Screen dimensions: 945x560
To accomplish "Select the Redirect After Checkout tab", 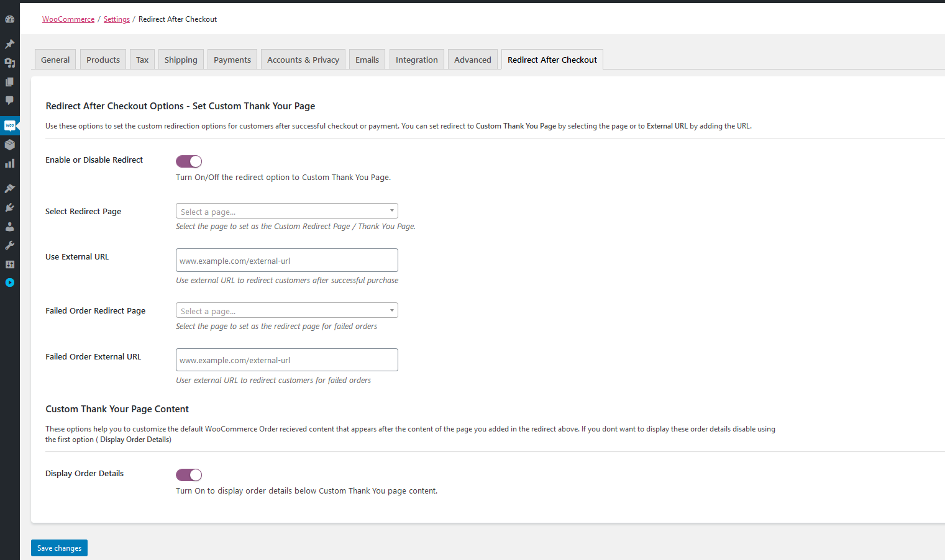I will [x=552, y=60].
